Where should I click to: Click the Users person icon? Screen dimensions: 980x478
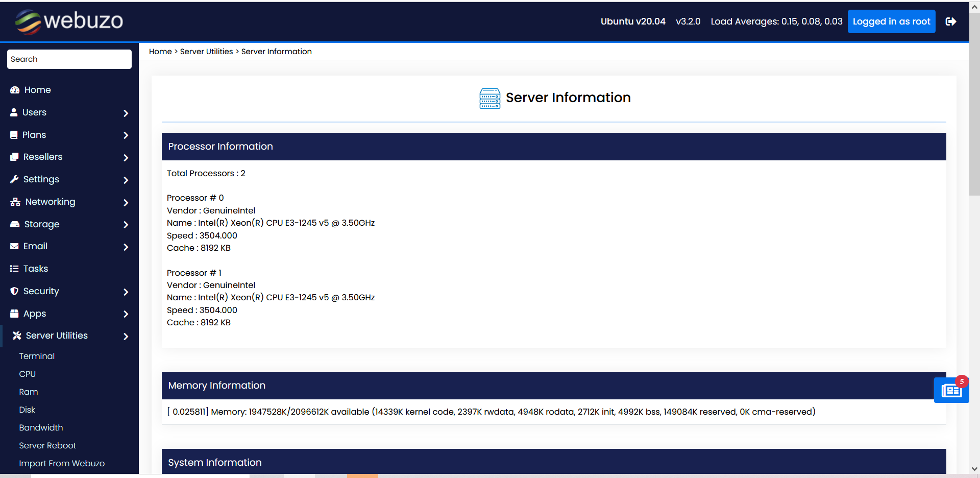pos(14,112)
